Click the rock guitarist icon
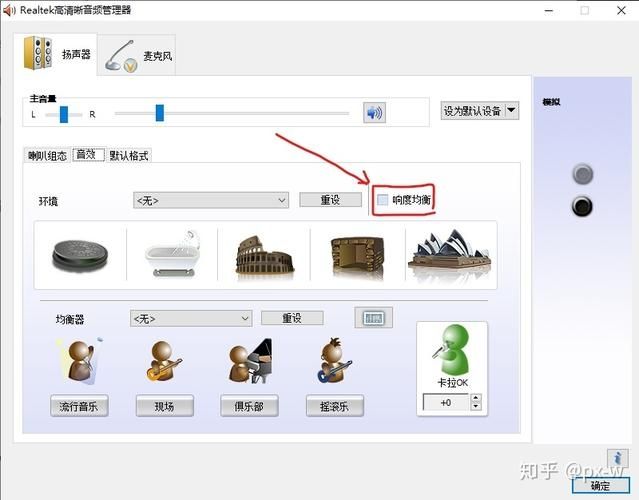 click(334, 361)
